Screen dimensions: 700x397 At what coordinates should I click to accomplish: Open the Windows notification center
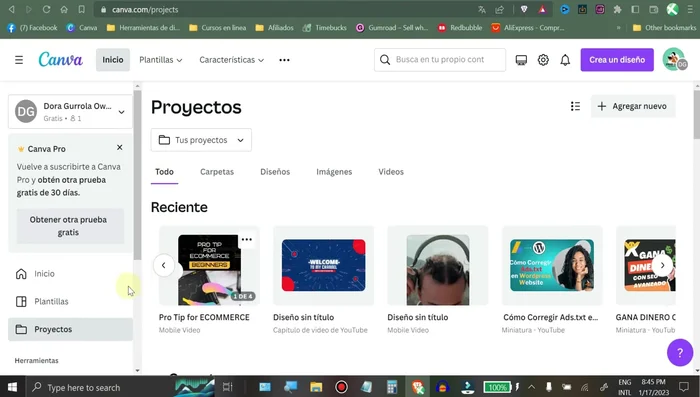[683, 387]
